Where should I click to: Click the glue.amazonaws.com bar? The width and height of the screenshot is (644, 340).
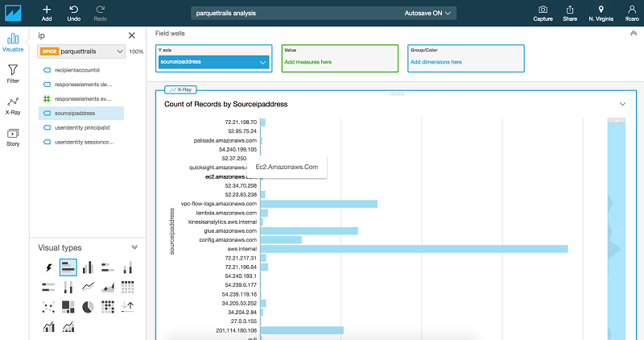coord(309,231)
